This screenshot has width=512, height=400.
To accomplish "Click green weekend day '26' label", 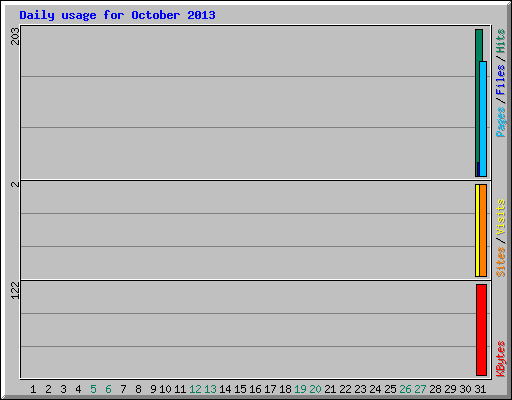I will (x=405, y=389).
